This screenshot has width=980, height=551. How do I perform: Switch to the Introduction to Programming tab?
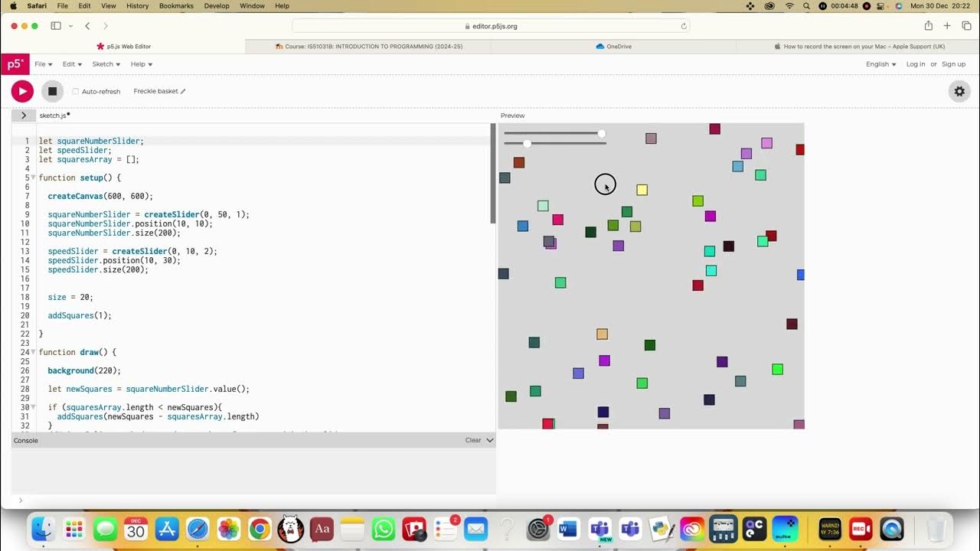(368, 47)
